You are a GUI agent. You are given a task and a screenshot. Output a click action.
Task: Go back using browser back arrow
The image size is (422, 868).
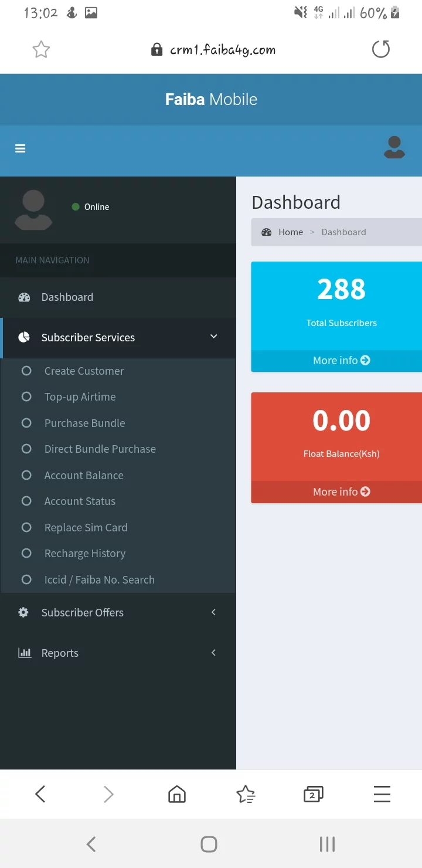point(40,794)
